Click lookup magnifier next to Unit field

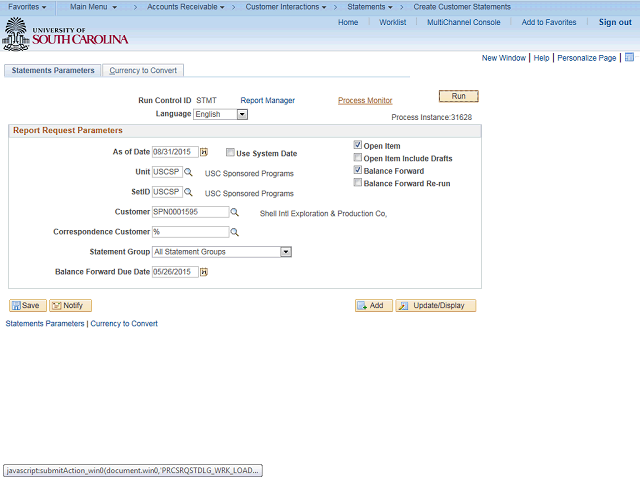tap(188, 172)
